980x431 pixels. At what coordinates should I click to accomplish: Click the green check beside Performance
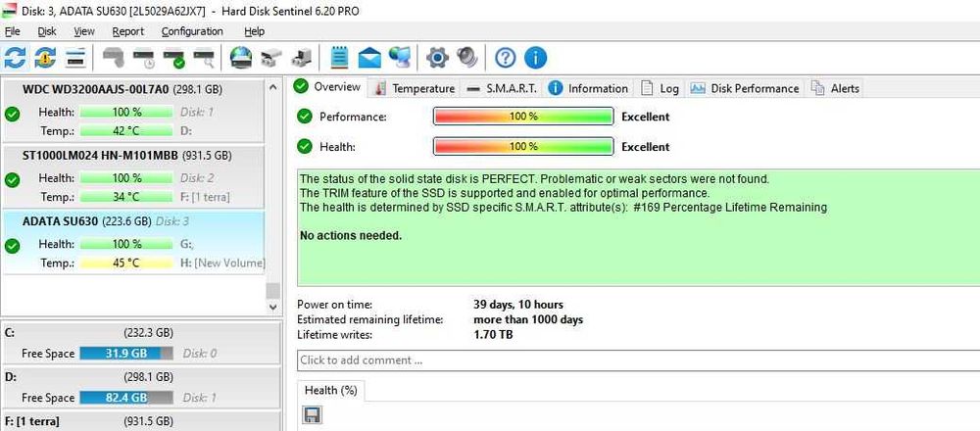(305, 117)
